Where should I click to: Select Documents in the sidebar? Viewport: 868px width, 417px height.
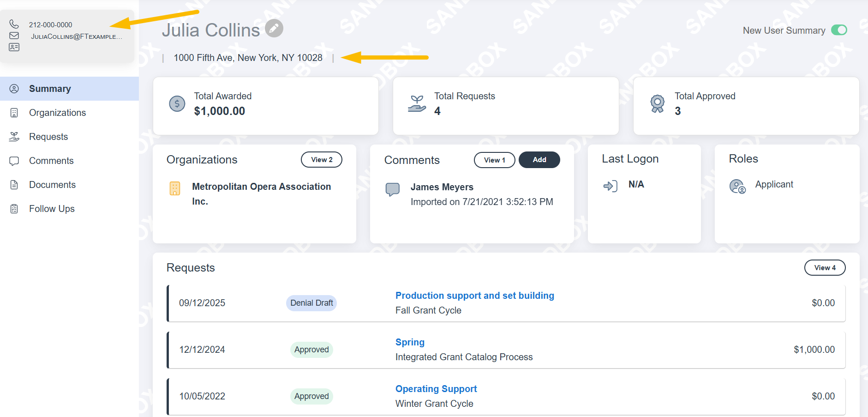coord(69,185)
